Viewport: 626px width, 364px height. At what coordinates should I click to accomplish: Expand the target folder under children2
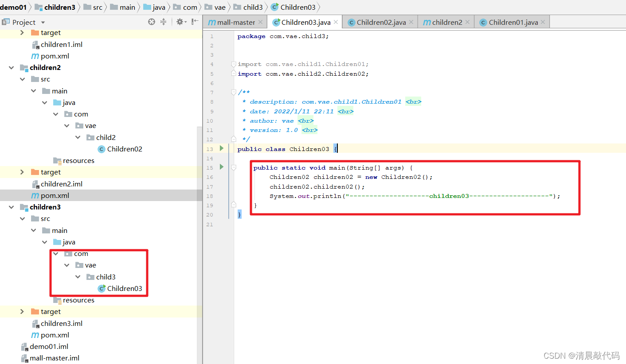22,172
